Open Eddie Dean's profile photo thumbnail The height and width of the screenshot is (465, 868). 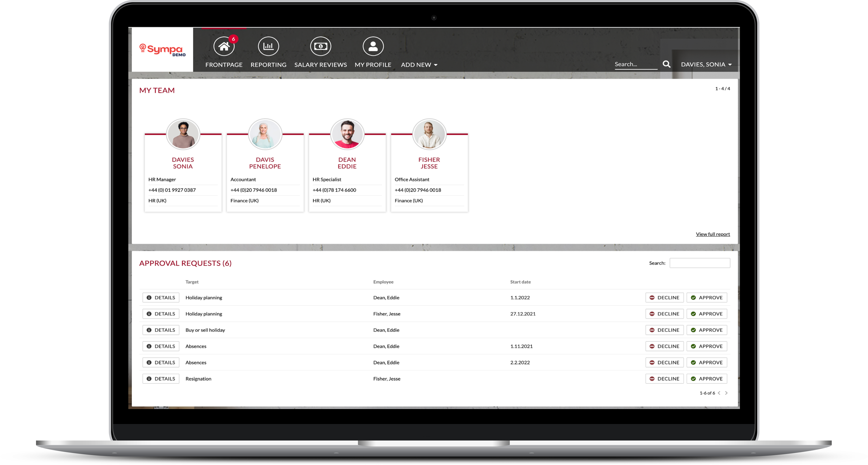(x=347, y=134)
